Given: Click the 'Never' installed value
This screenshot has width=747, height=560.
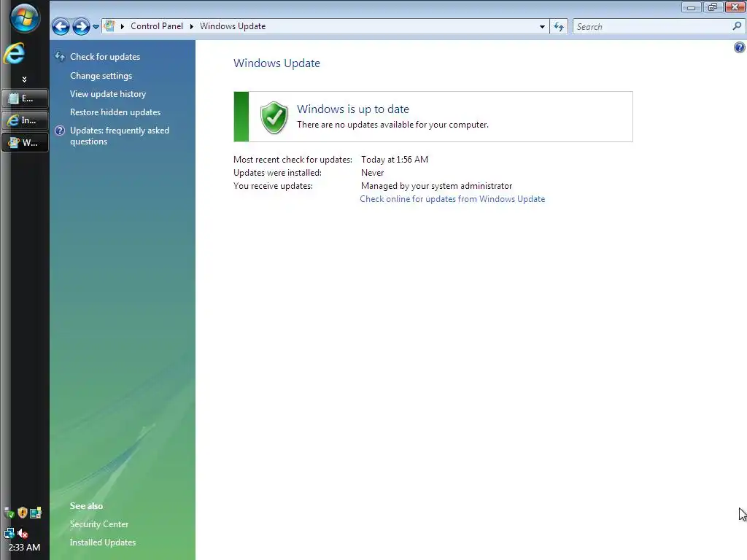Looking at the screenshot, I should pyautogui.click(x=372, y=173).
